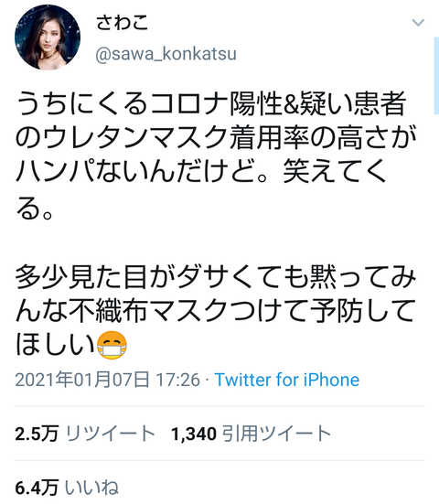Open the Twitter for iPhone source link
Image resolution: width=439 pixels, height=504 pixels.
click(286, 380)
